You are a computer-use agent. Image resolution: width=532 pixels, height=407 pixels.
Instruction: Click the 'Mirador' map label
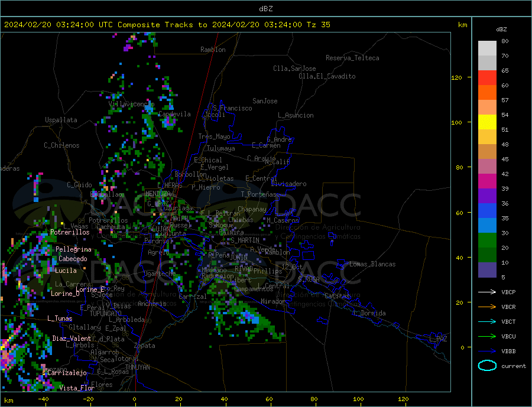coord(273,301)
